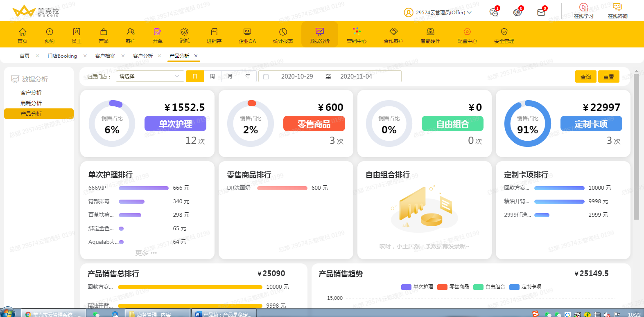Select the 周 week period toggle

212,76
